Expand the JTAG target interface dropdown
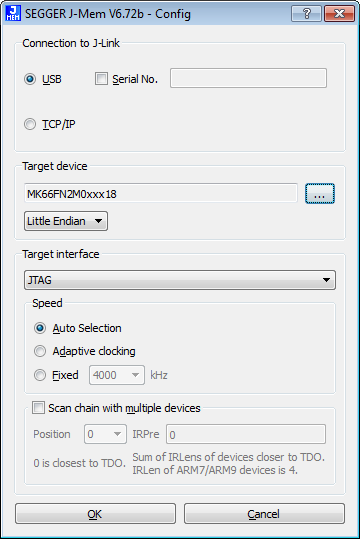Viewport: 360px width, 539px height. coord(180,280)
